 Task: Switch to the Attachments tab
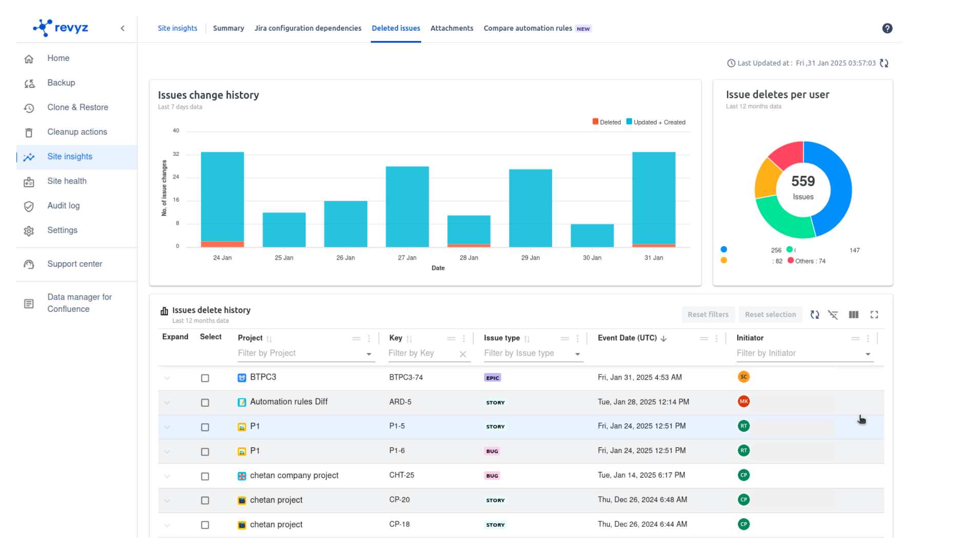tap(452, 28)
